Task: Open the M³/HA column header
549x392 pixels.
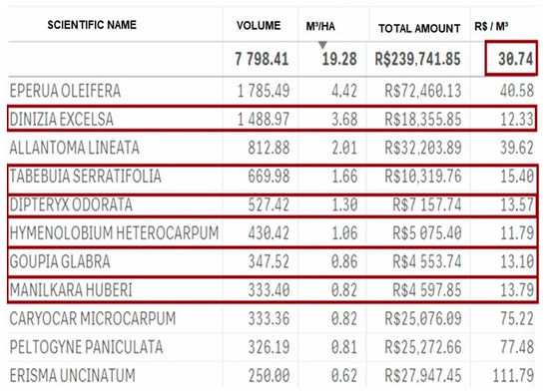Action: 320,26
